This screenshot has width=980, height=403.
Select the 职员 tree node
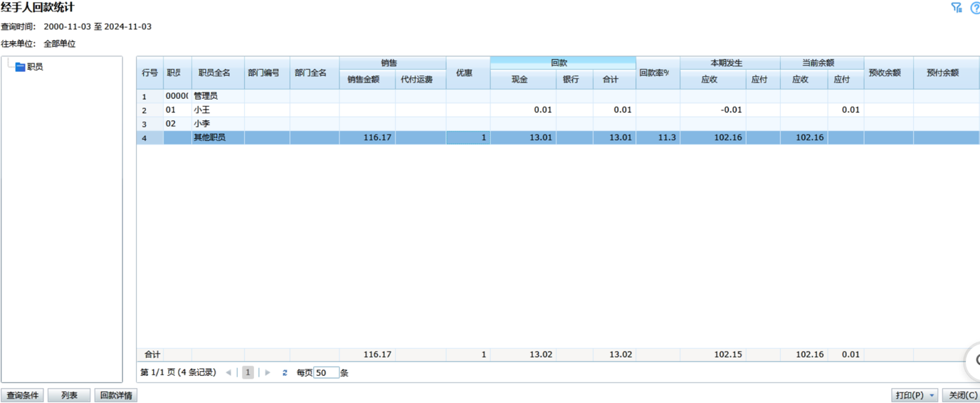35,67
